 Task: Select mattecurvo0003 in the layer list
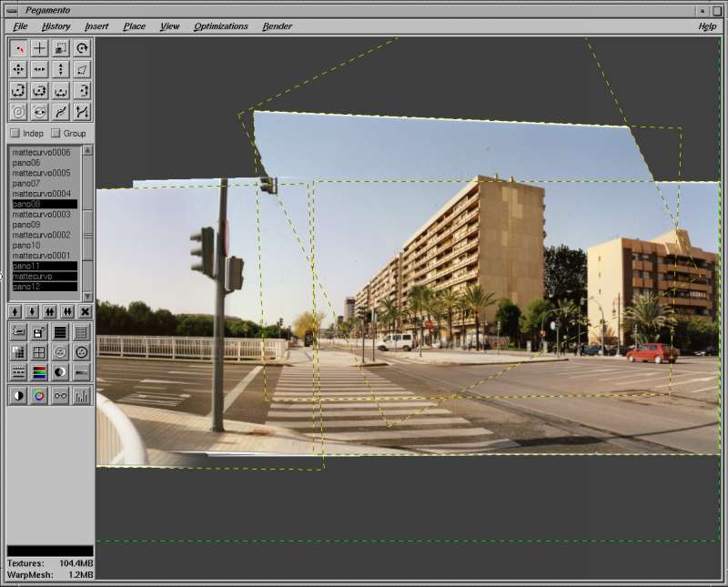click(x=41, y=214)
